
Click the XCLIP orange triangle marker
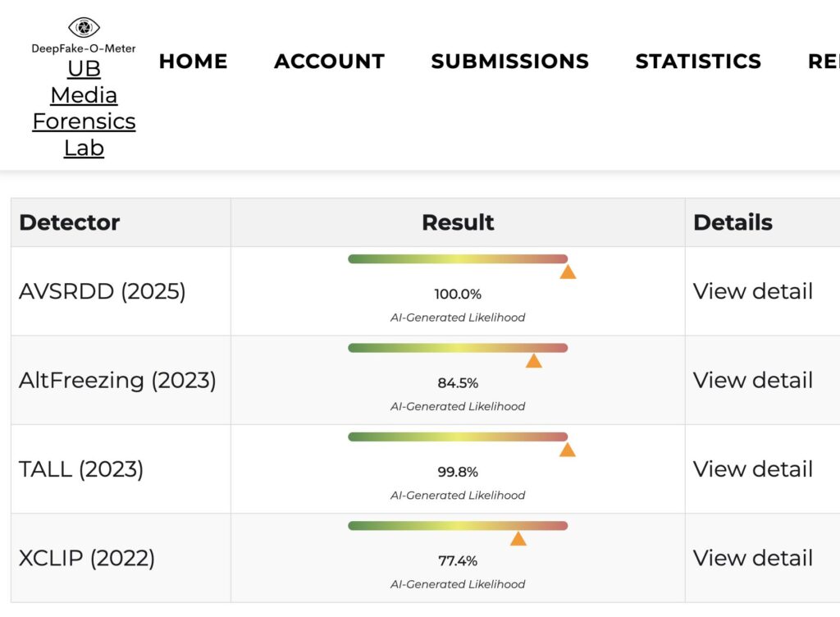(518, 539)
